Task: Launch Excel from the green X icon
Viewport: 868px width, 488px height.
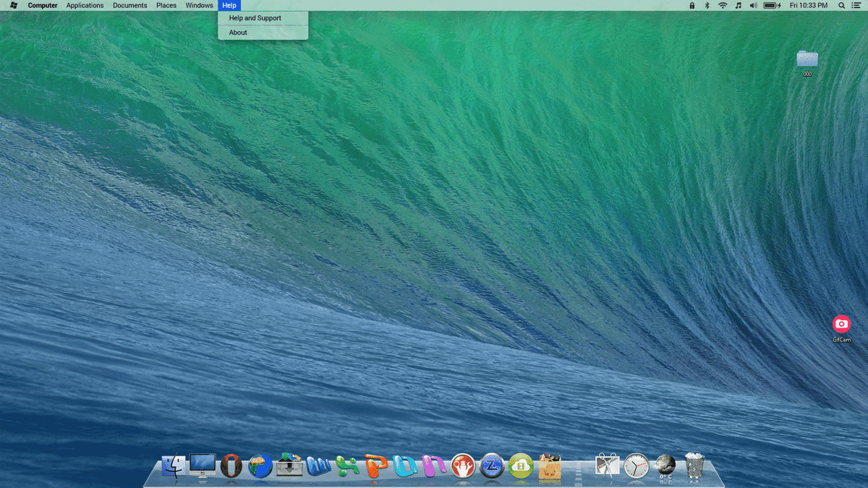Action: pos(347,466)
